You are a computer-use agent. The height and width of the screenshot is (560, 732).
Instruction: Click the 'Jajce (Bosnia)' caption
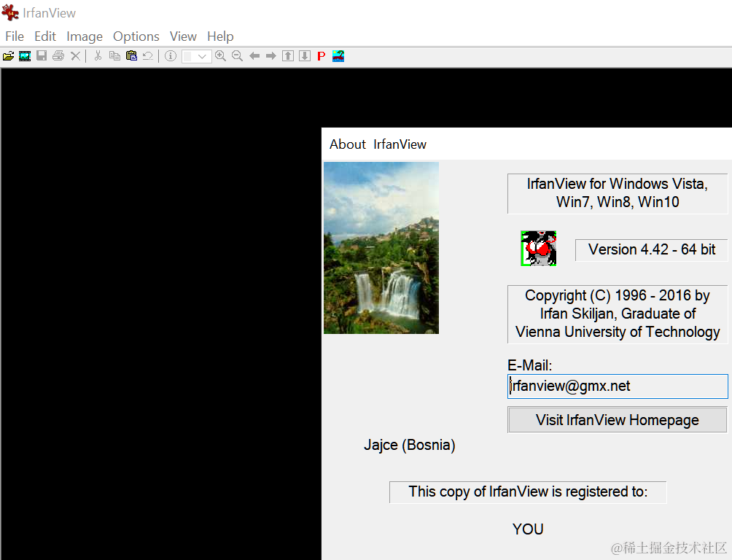410,445
